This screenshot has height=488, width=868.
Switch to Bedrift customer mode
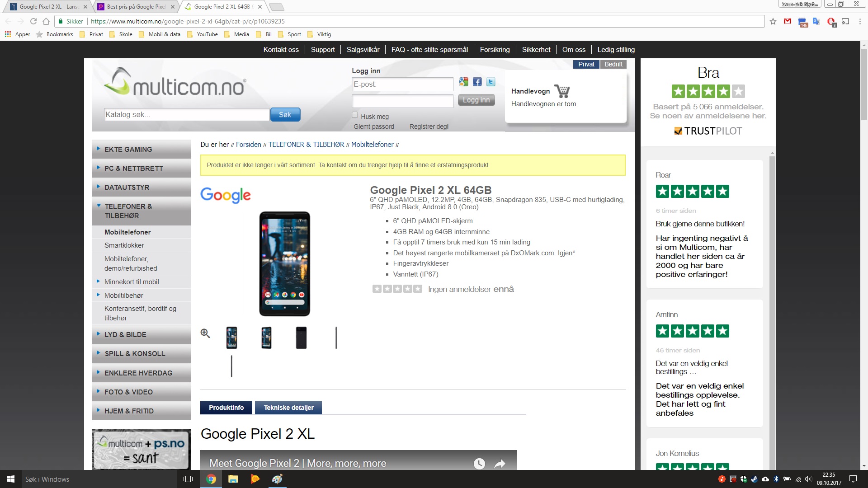pos(613,64)
